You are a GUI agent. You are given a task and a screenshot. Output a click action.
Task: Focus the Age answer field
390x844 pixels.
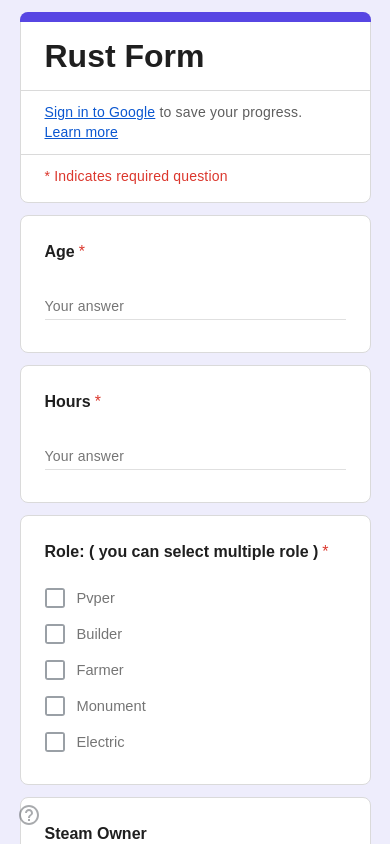pos(195,306)
